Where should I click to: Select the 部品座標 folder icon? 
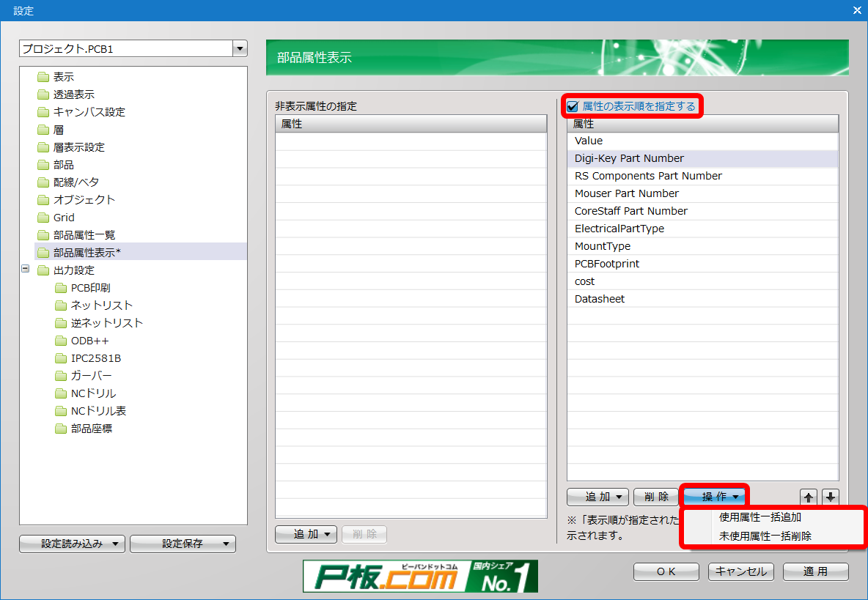tap(61, 429)
